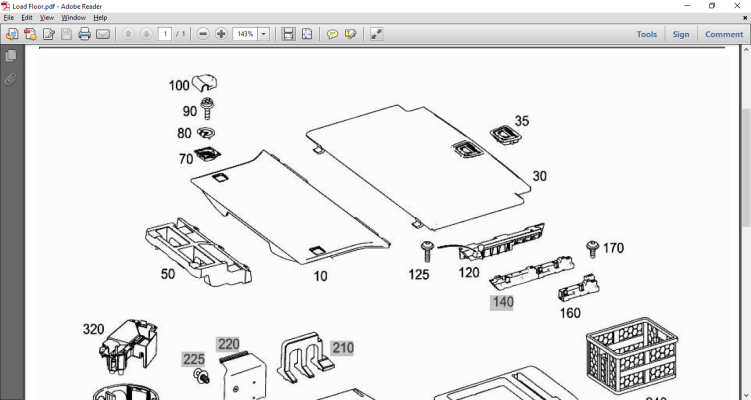Click the Zoom out minus button
Image resolution: width=751 pixels, height=400 pixels.
click(203, 34)
